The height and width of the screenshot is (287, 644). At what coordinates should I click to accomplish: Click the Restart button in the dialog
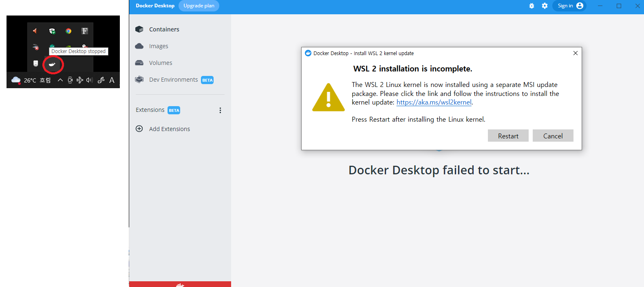[508, 136]
